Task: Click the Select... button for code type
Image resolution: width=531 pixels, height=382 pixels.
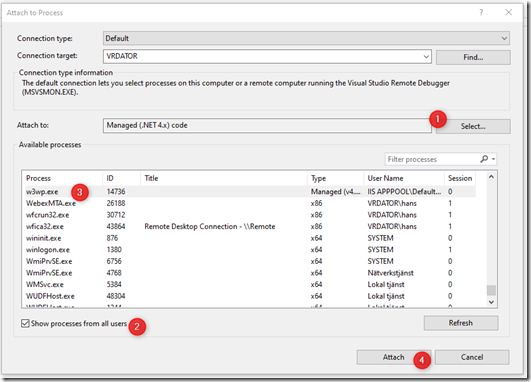Action: (473, 126)
